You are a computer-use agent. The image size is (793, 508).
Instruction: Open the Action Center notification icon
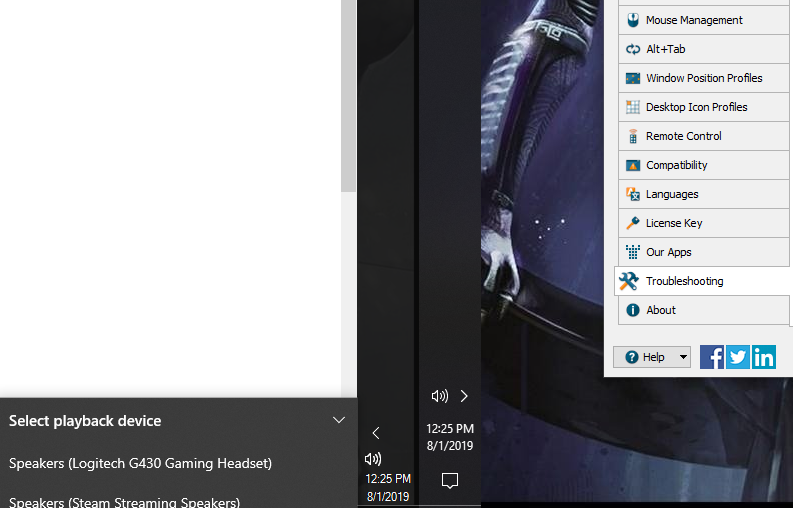pos(450,481)
